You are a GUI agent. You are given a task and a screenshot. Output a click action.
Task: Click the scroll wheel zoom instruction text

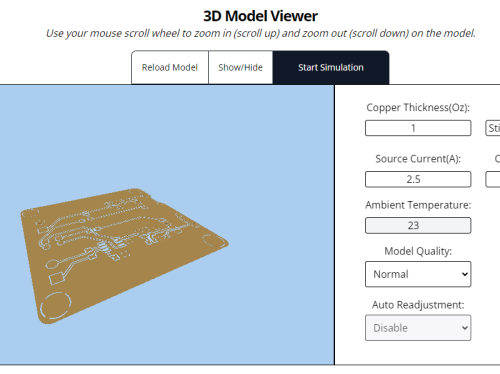261,33
